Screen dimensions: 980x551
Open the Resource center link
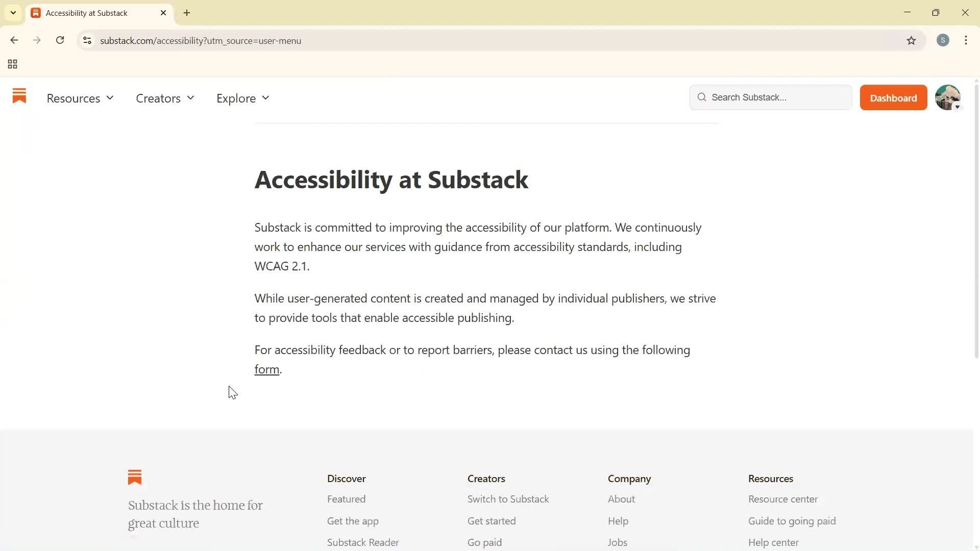pyautogui.click(x=782, y=499)
